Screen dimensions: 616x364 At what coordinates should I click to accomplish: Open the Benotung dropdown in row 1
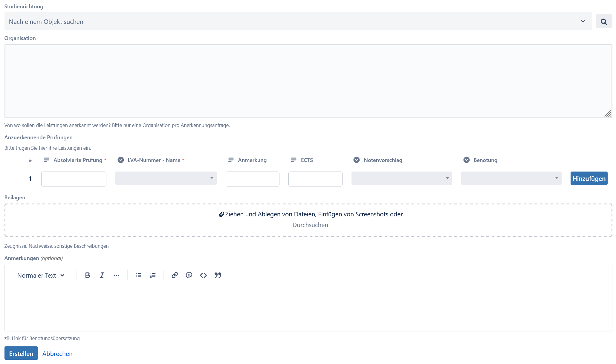[511, 178]
